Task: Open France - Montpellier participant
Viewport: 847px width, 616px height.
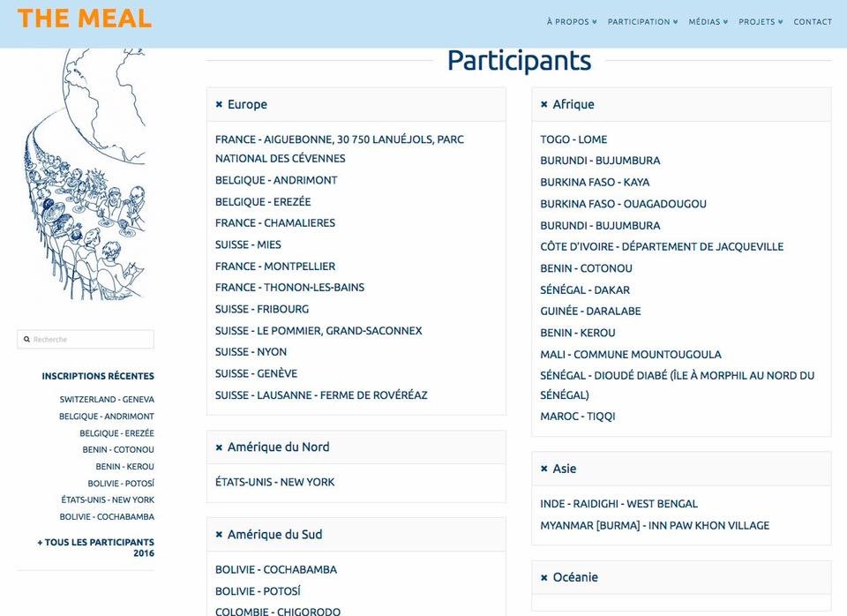Action: click(x=275, y=266)
